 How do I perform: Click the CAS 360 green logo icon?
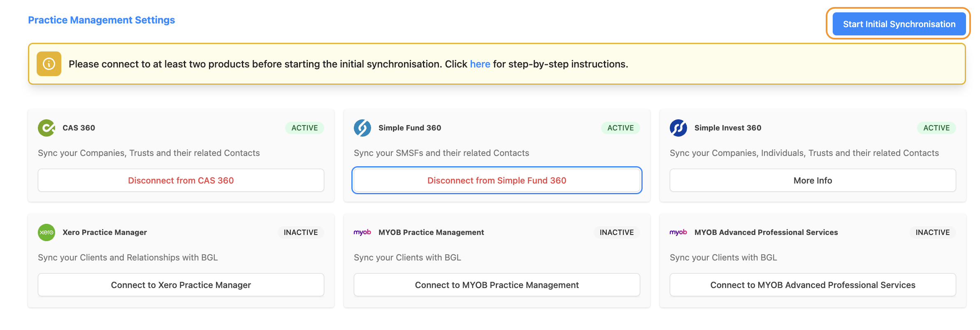click(46, 128)
